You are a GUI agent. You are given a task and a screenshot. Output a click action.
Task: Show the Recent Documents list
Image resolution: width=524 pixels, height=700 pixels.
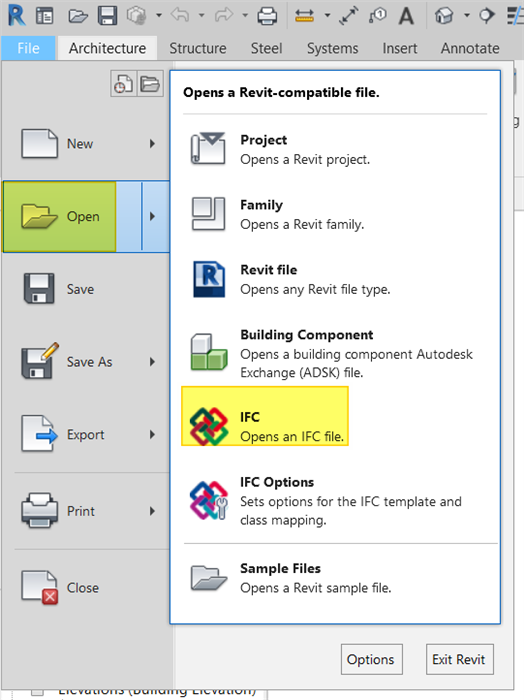(124, 83)
